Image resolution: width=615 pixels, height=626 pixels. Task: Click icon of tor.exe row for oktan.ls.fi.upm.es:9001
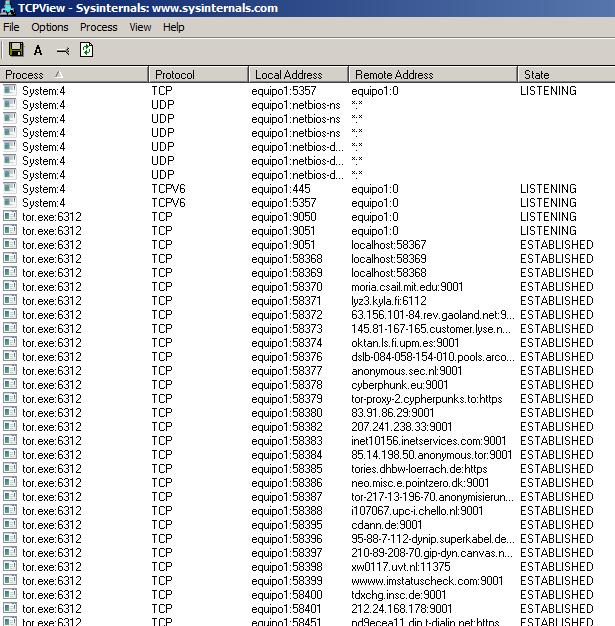point(10,342)
